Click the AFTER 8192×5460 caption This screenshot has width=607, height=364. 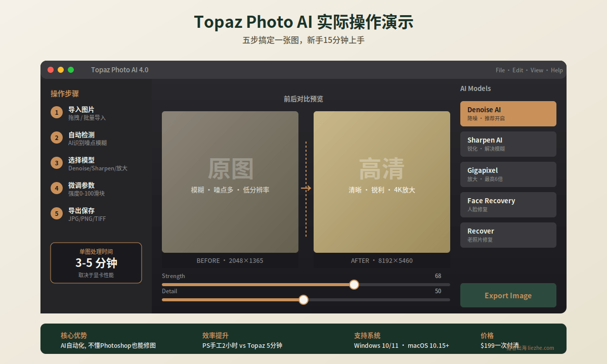pos(382,261)
